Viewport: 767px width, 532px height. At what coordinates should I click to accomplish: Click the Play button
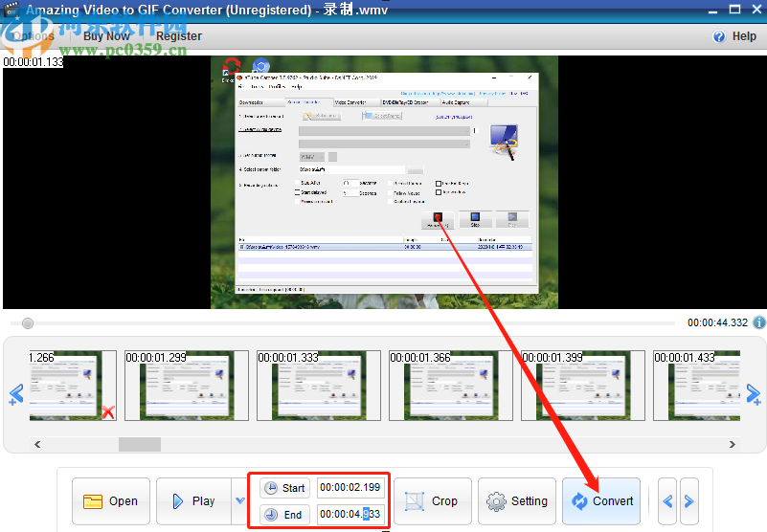pos(193,501)
